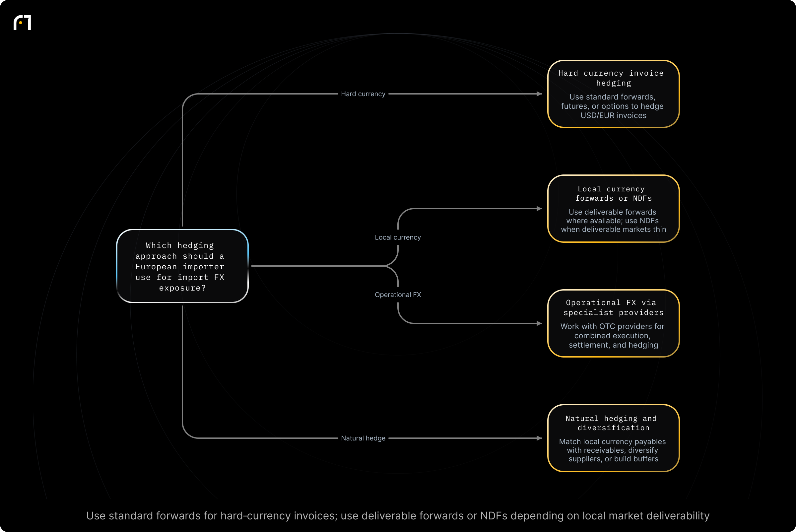Click the 'Operational FX' branch label

pyautogui.click(x=398, y=295)
